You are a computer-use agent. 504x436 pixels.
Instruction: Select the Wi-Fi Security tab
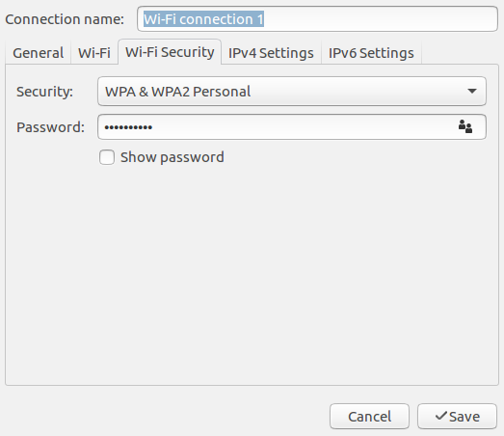pyautogui.click(x=170, y=52)
